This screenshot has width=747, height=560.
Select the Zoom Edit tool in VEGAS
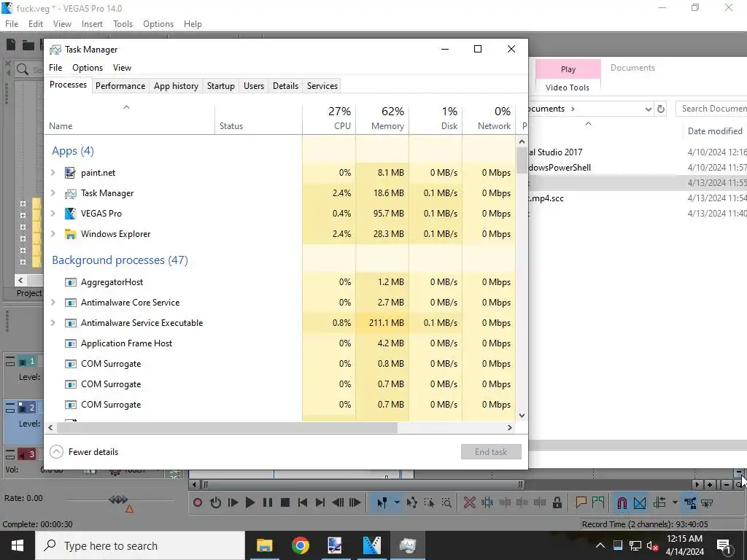(446, 502)
